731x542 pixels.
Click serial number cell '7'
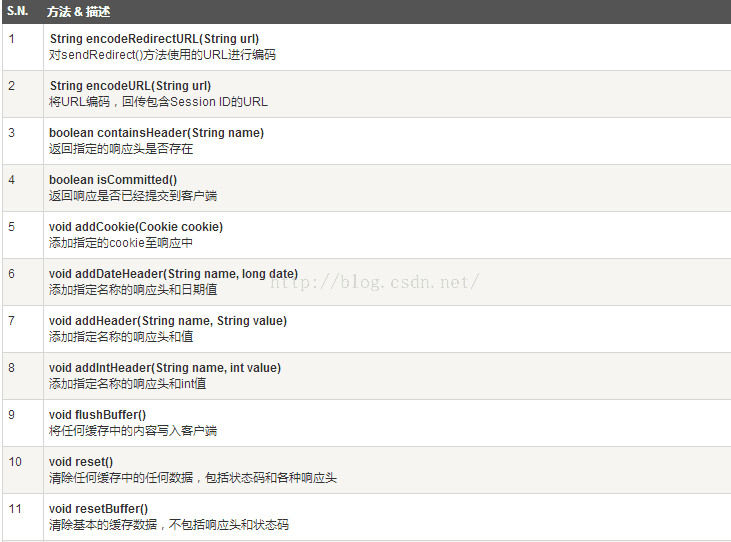coord(23,329)
